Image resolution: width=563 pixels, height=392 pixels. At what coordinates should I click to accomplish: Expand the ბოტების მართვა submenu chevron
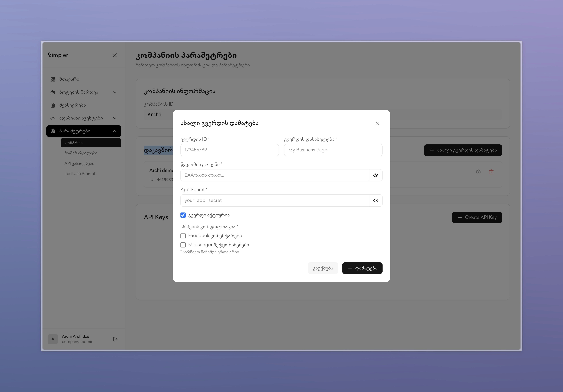(x=115, y=92)
